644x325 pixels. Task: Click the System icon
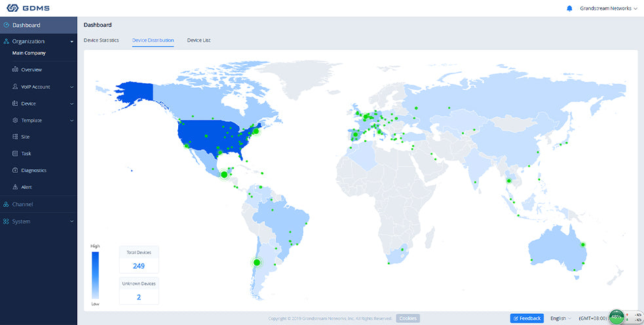(x=6, y=221)
